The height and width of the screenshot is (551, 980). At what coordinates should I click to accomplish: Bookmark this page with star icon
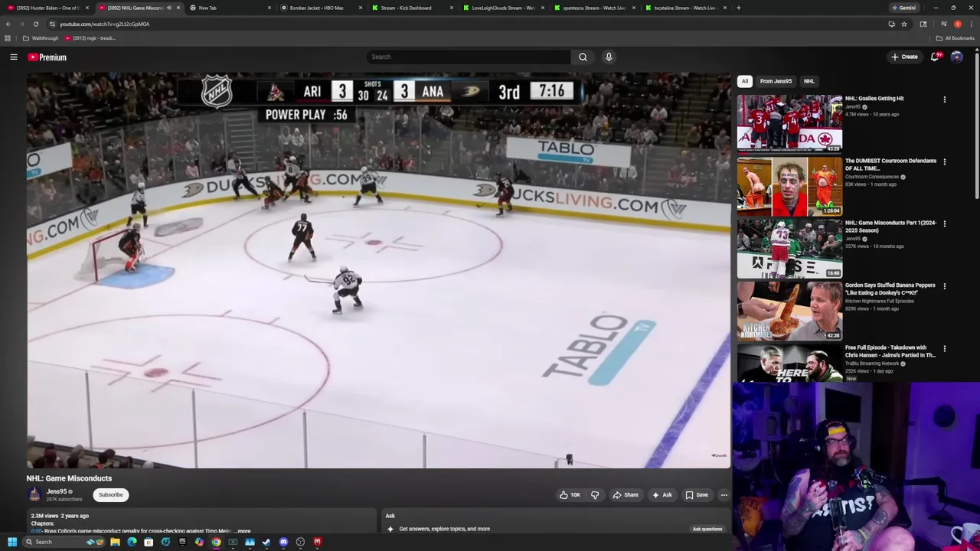point(904,24)
